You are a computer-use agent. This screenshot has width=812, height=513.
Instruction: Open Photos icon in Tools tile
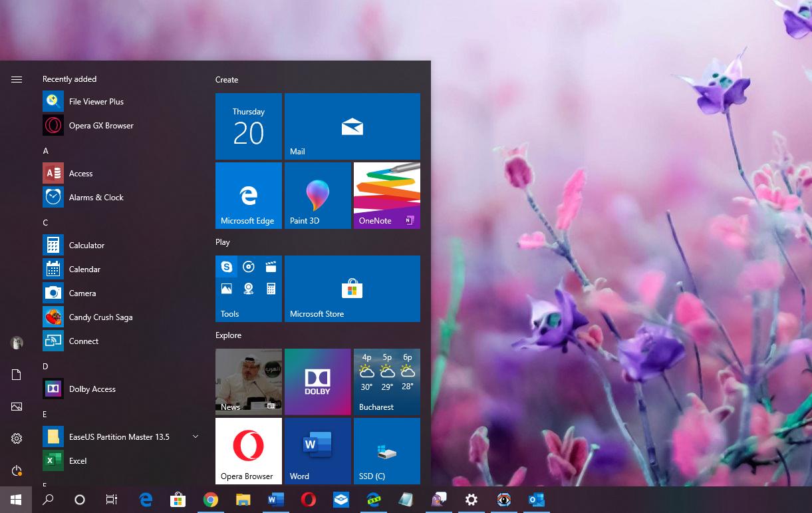[227, 289]
